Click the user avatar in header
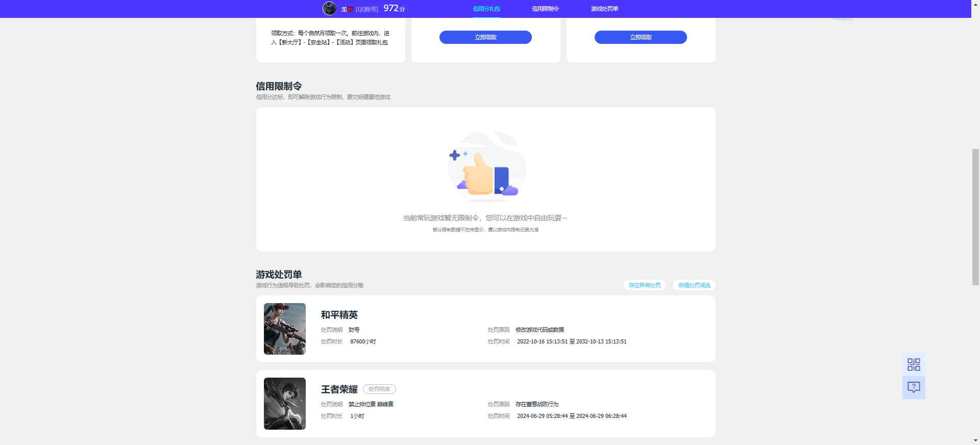Viewport: 980px width, 445px height. point(329,9)
